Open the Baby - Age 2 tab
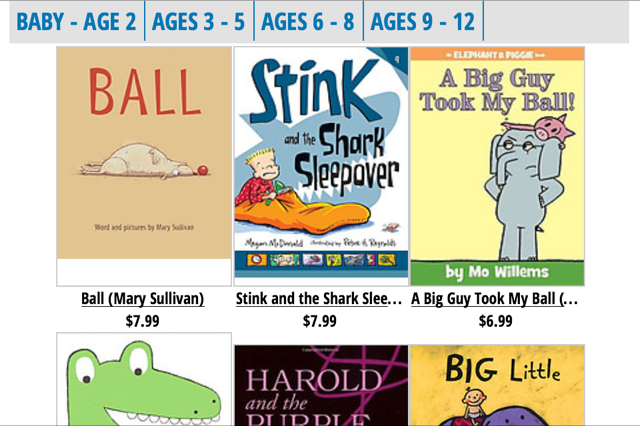Image resolution: width=640 pixels, height=426 pixels. click(x=76, y=21)
